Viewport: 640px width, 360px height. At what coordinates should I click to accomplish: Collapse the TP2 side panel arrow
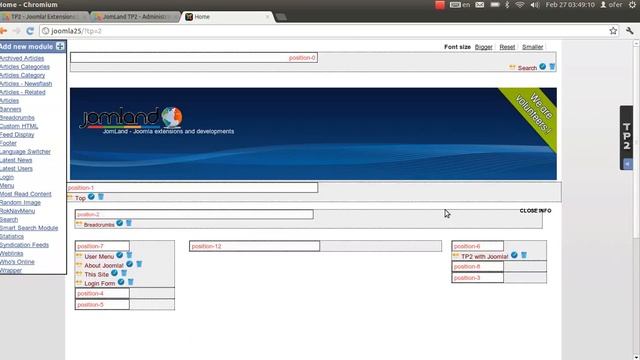pos(627,164)
